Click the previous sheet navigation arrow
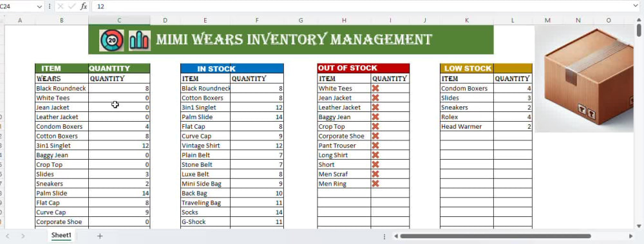Viewport: 644px width, 244px height. point(7,236)
